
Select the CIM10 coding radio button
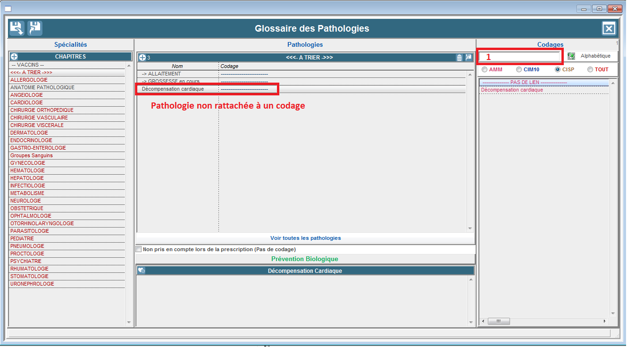click(x=519, y=69)
